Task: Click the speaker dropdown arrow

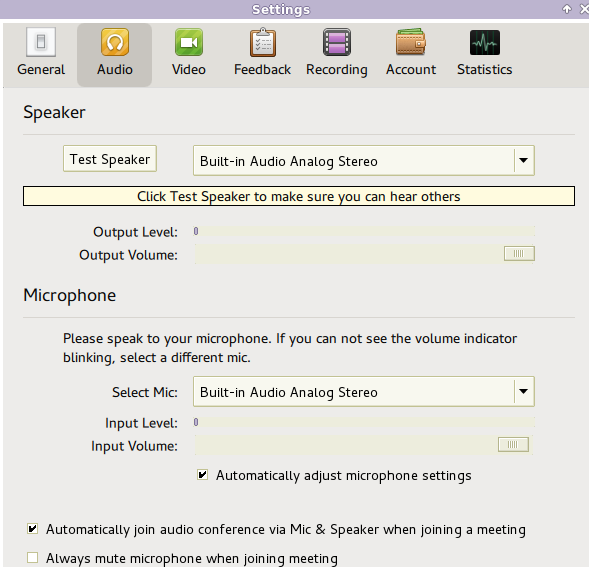Action: 524,160
